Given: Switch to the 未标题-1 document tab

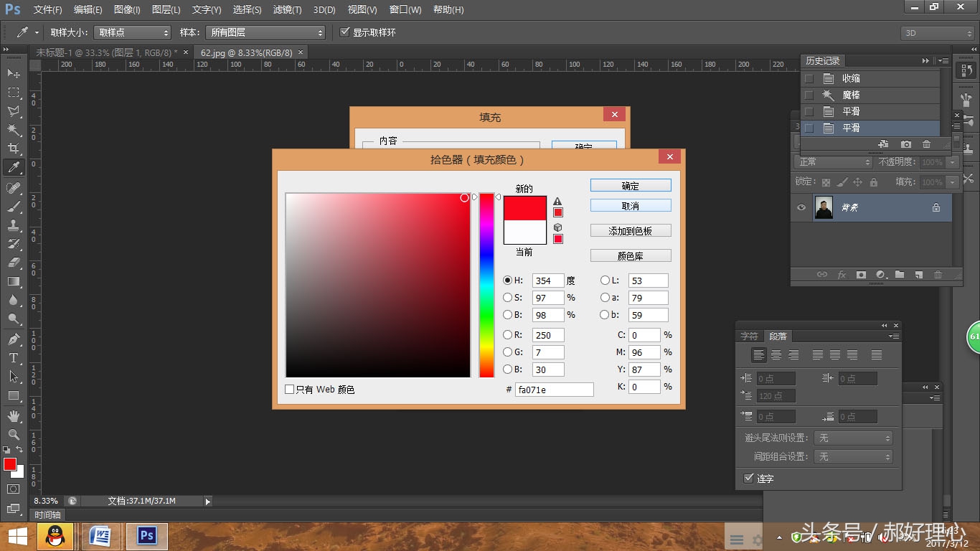Looking at the screenshot, I should 108,52.
